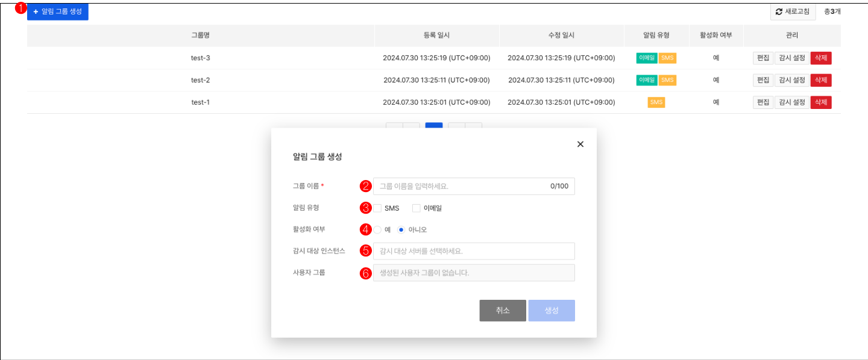
Task: Open the 감시 대상 인스턴스 selector
Action: (x=474, y=251)
